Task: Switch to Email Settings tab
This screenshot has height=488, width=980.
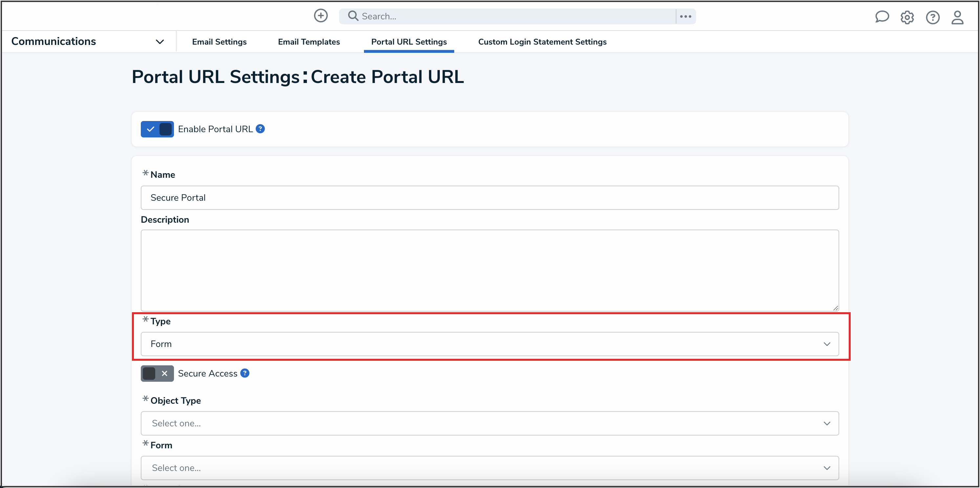Action: point(219,42)
